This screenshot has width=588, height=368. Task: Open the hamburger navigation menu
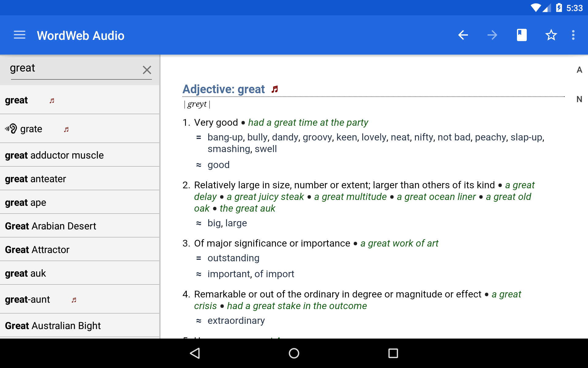tap(20, 35)
